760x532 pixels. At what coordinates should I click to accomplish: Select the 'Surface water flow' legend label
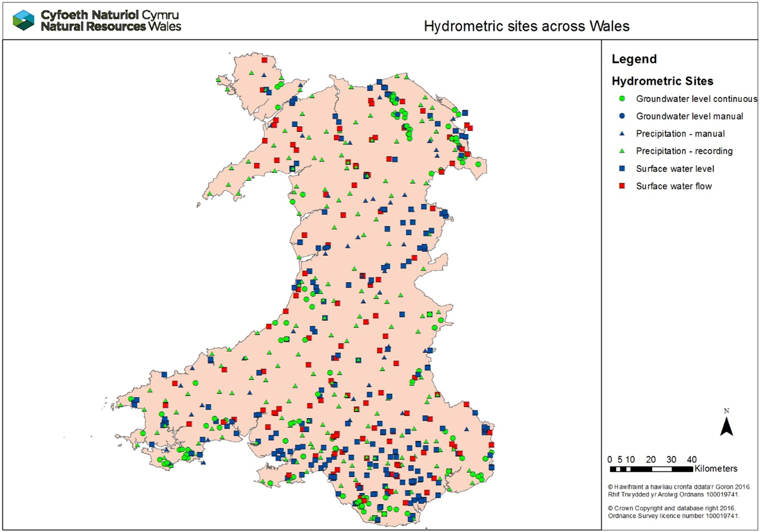point(674,186)
